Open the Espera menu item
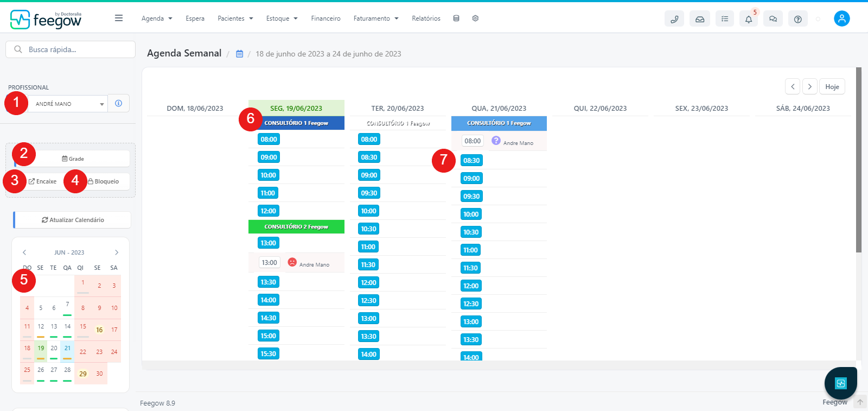This screenshot has width=868, height=411. 195,18
